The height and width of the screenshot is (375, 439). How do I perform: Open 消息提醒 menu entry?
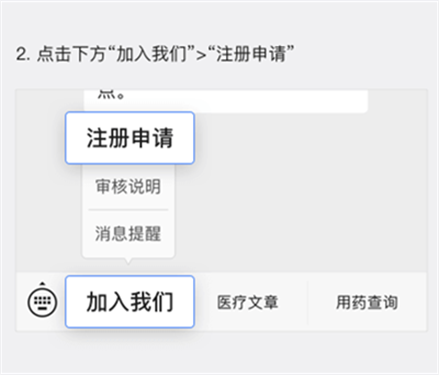point(128,233)
